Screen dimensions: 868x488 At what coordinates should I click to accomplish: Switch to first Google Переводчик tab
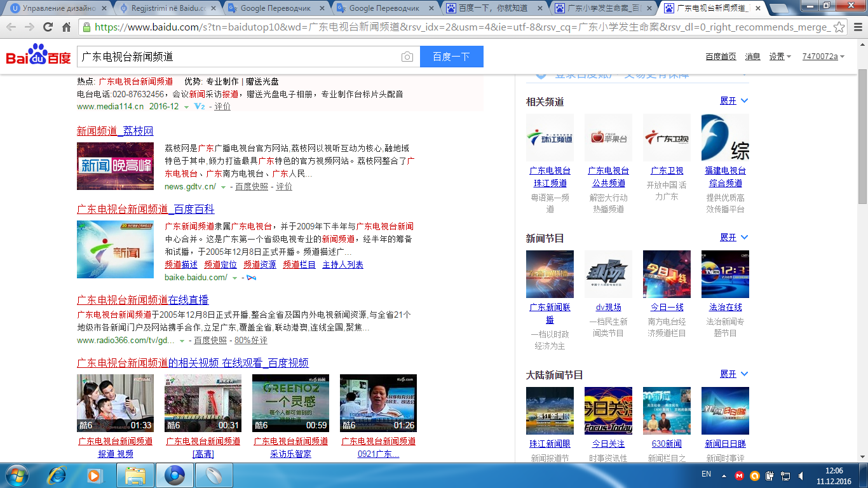[x=276, y=8]
